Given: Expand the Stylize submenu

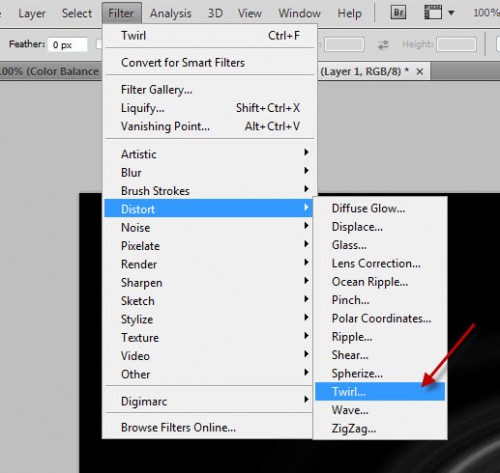Looking at the screenshot, I should (x=209, y=319).
